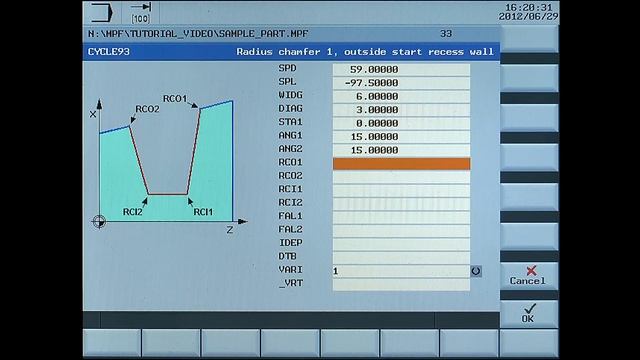Click the RCO2 label in the diagram

[x=147, y=109]
